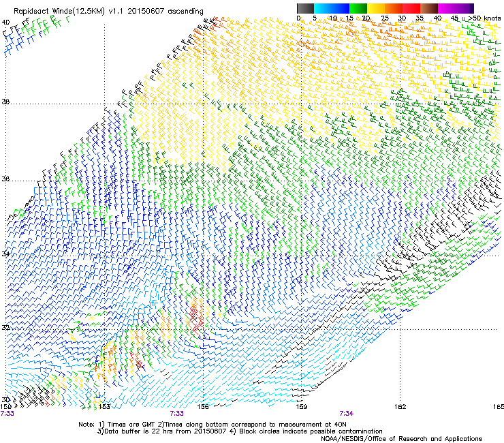Click the red 30-35 knots legend segment

point(411,8)
